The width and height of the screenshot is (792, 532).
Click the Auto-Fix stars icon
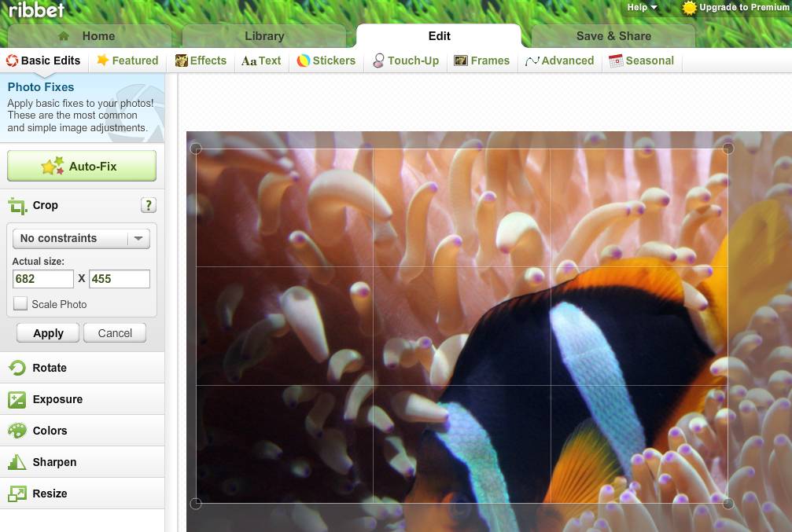click(x=53, y=166)
